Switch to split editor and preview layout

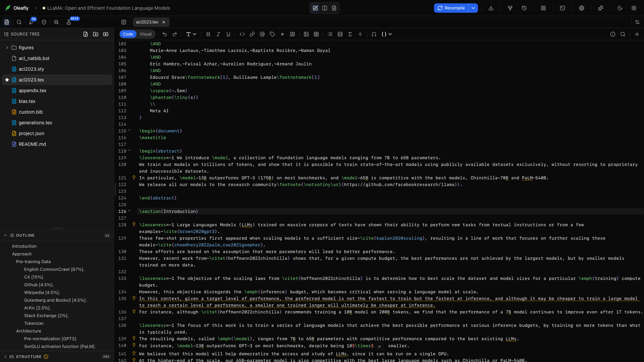[x=325, y=8]
